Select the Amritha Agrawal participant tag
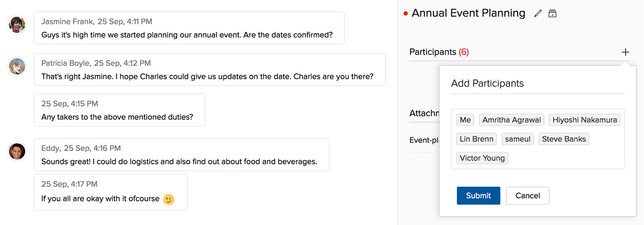This screenshot has height=225, width=644. [x=511, y=120]
